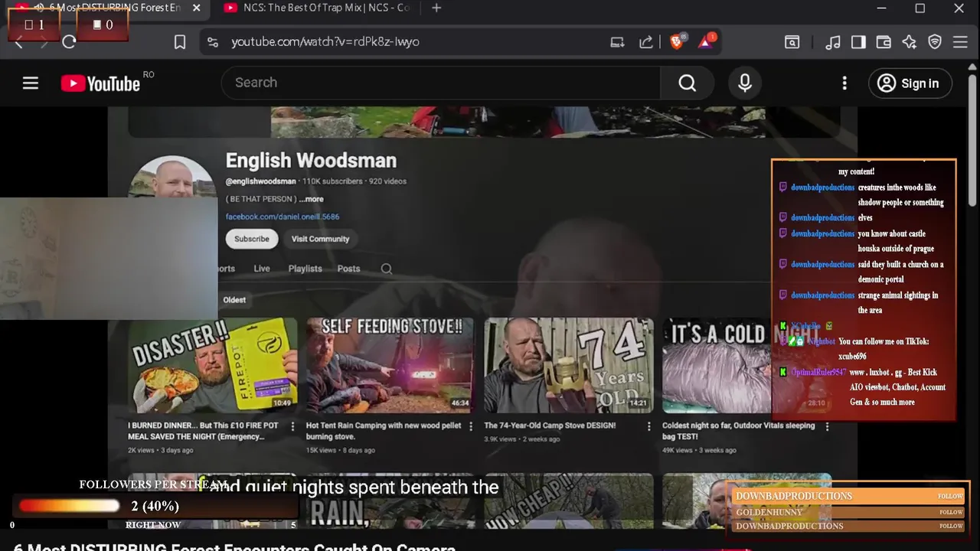Click the Sign in button
The height and width of the screenshot is (551, 980).
(910, 83)
